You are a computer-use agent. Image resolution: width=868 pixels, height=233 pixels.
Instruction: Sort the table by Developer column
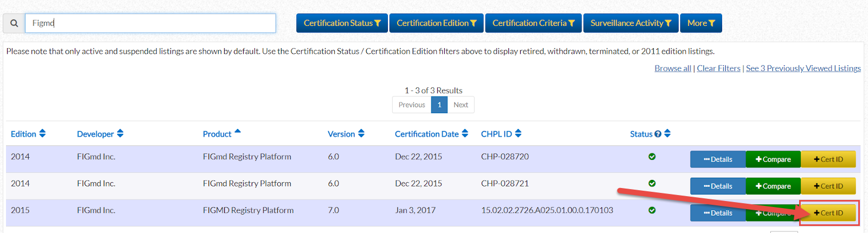(100, 134)
